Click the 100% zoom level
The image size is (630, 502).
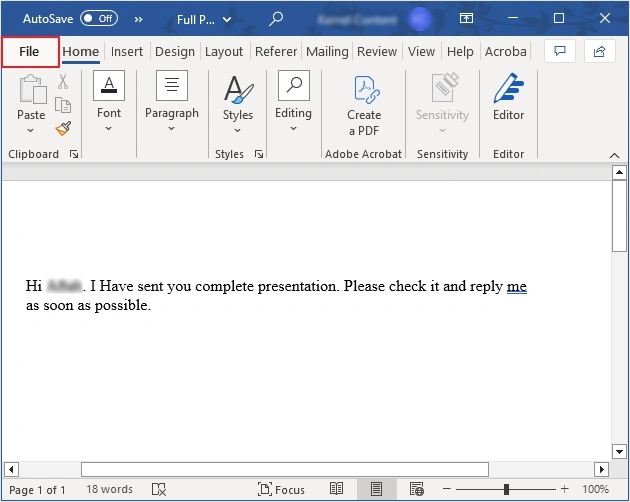[x=595, y=489]
